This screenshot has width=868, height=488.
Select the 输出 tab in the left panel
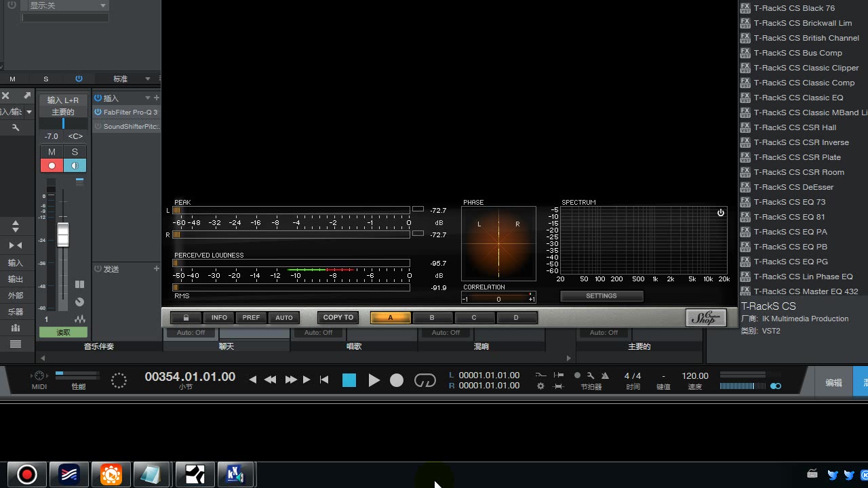[16, 279]
